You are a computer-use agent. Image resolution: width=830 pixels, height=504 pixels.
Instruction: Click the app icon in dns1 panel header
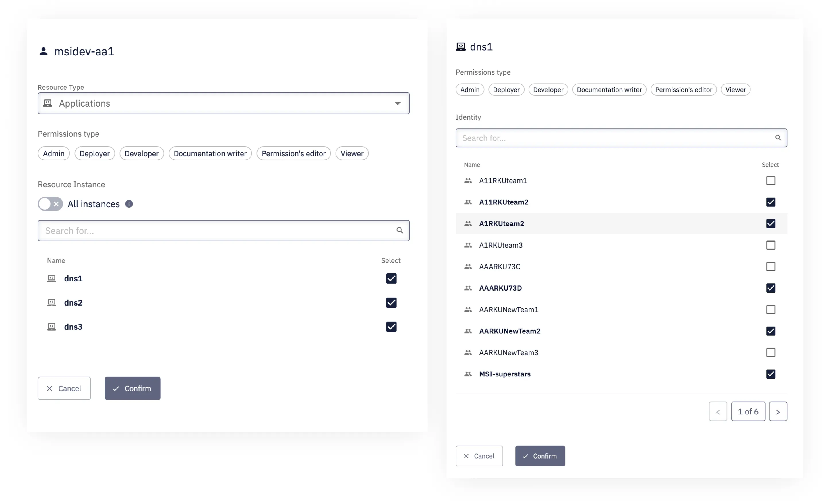(x=461, y=47)
